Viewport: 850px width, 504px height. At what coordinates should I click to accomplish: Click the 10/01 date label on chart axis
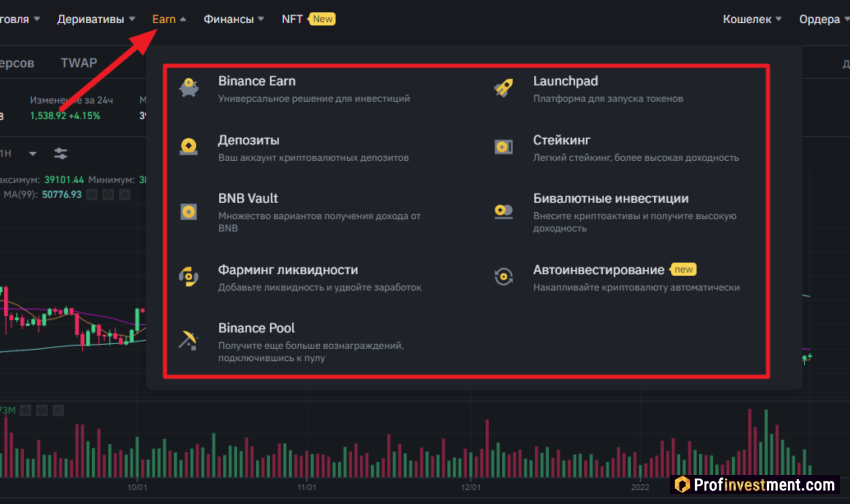tap(137, 487)
